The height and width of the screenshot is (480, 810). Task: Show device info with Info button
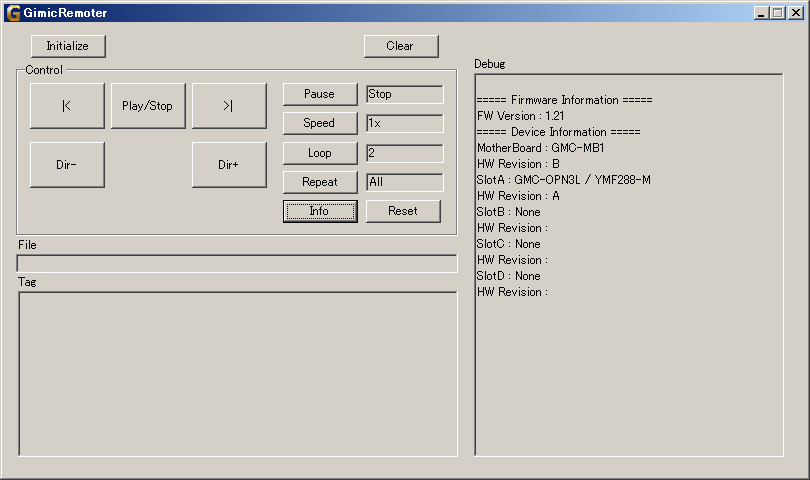coord(320,211)
